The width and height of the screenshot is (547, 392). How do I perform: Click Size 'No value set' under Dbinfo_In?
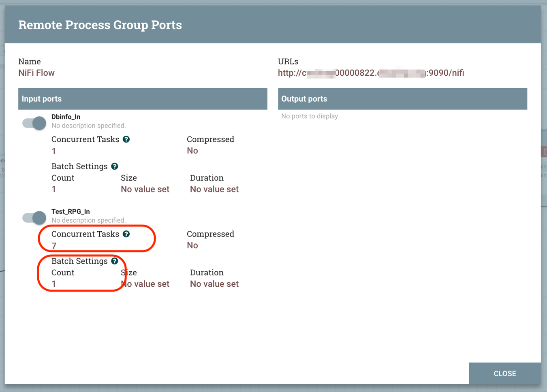coord(145,189)
